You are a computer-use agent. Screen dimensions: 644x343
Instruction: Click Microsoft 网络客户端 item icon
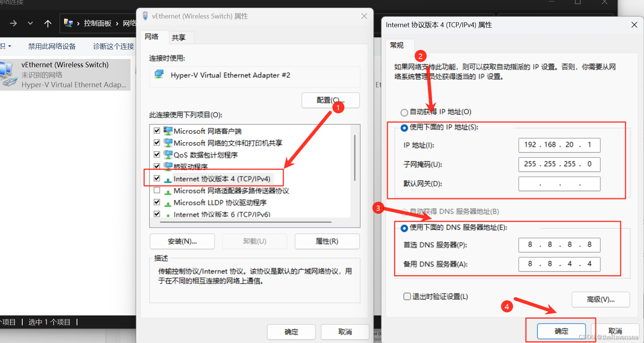pyautogui.click(x=168, y=131)
